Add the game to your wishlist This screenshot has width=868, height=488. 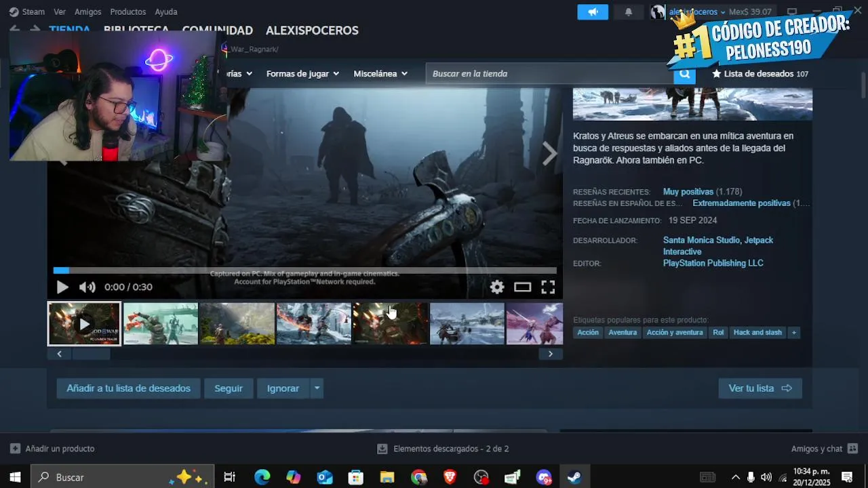point(128,388)
